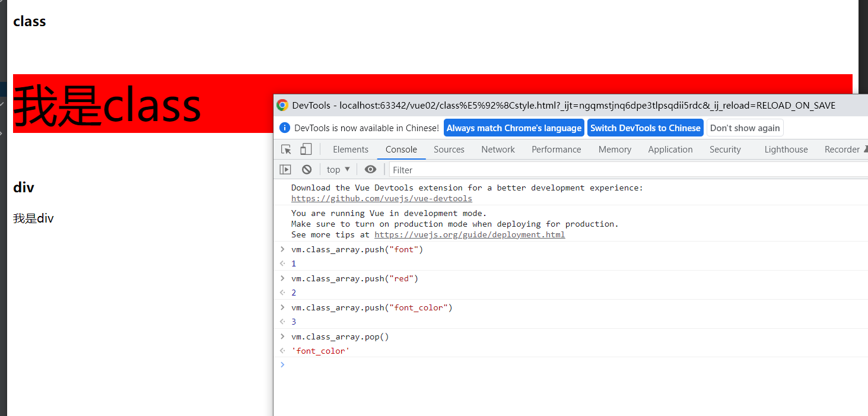Select the Console tab
The height and width of the screenshot is (416, 868).
point(401,150)
